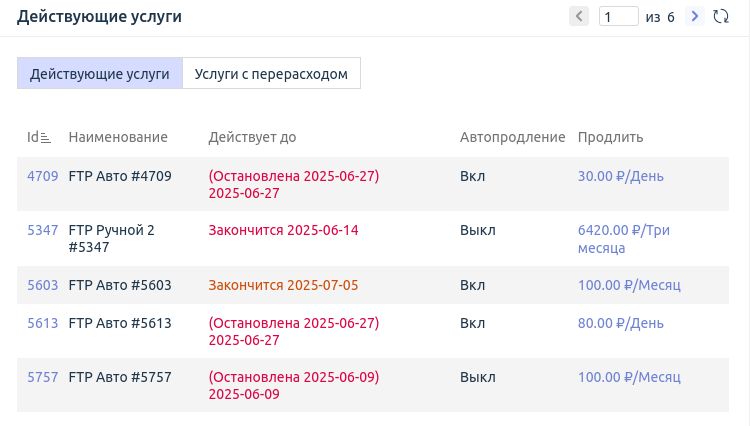Open service Id 5603 link
750x426 pixels.
tap(42, 285)
